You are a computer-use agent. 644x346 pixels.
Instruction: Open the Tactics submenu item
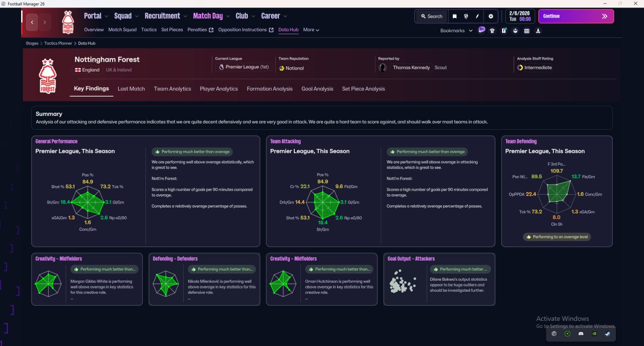[x=149, y=30]
